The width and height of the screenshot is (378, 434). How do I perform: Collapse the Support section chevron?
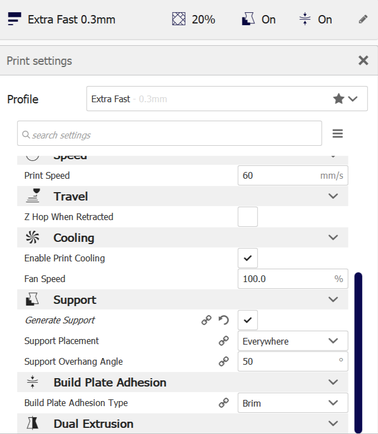coord(333,299)
